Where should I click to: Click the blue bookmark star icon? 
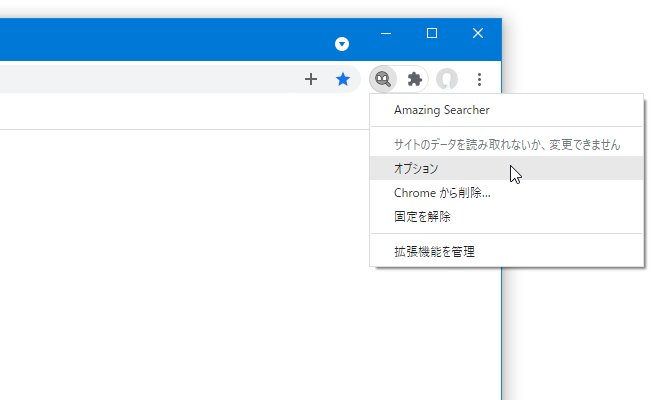click(343, 79)
